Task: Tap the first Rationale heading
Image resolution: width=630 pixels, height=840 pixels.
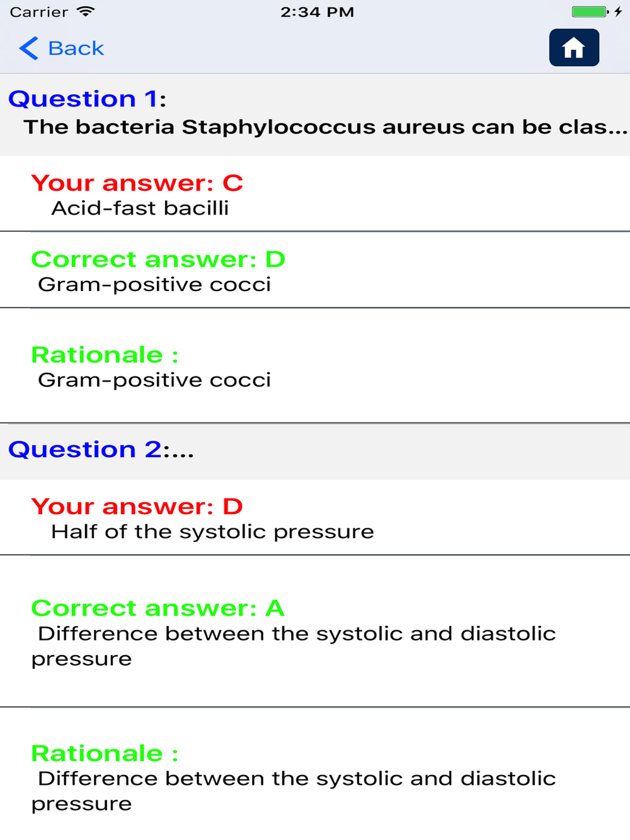Action: [x=105, y=355]
